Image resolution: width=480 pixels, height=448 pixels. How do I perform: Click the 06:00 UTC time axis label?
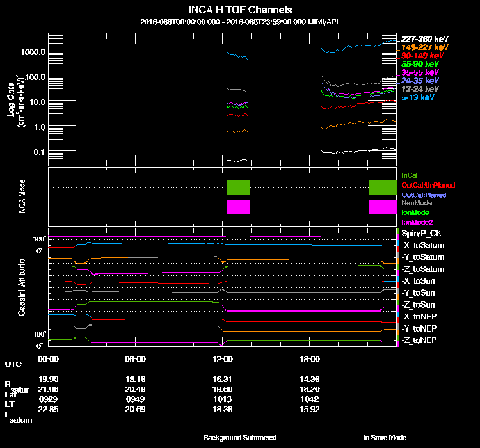tap(136, 359)
